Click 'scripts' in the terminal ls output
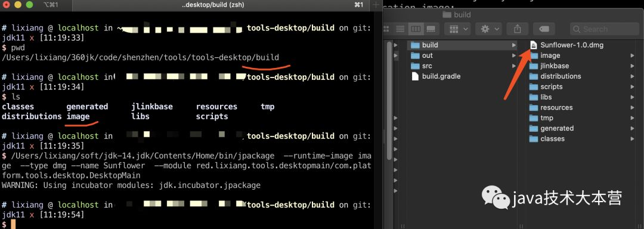 tap(212, 116)
